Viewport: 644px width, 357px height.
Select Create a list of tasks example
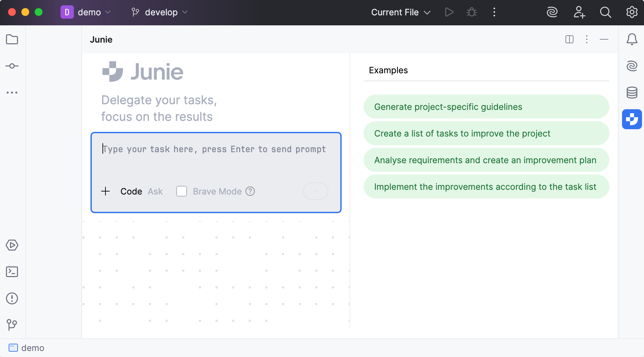click(486, 133)
